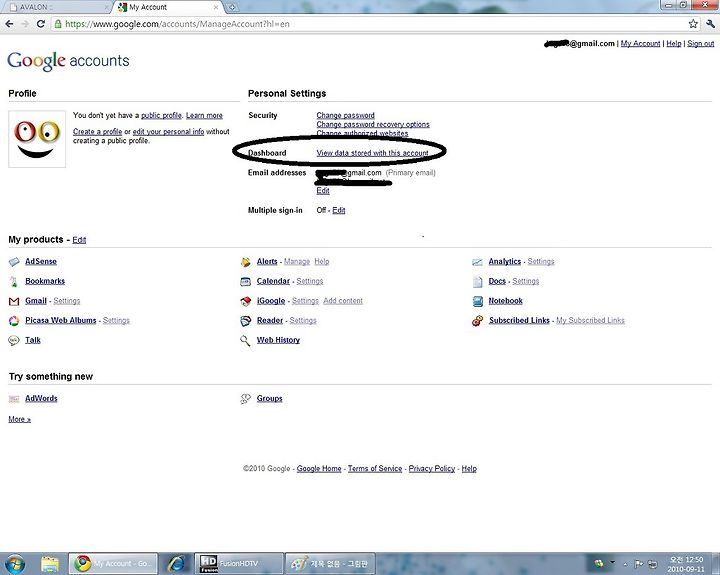Open Docs Settings link

[x=526, y=281]
